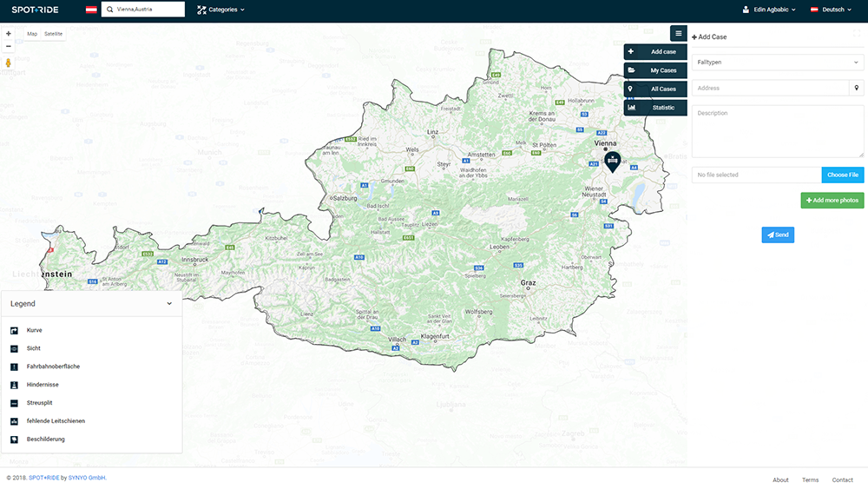Click the location pin icon next to Address

tap(857, 88)
